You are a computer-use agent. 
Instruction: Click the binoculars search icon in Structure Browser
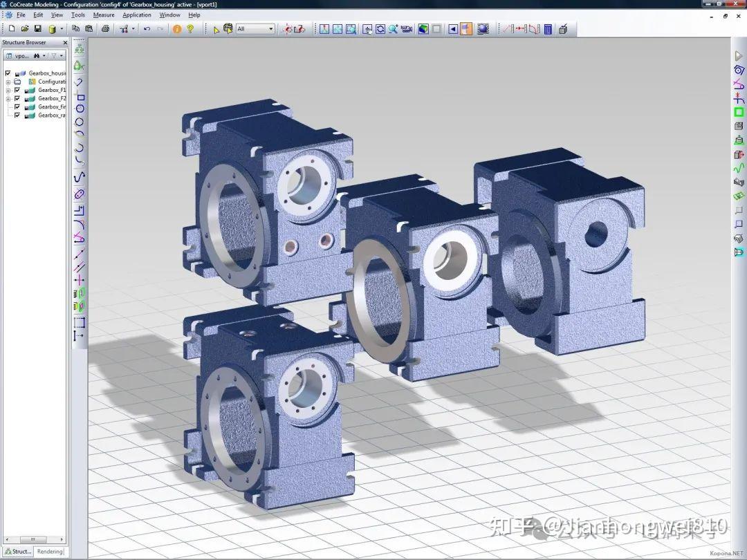(37, 56)
